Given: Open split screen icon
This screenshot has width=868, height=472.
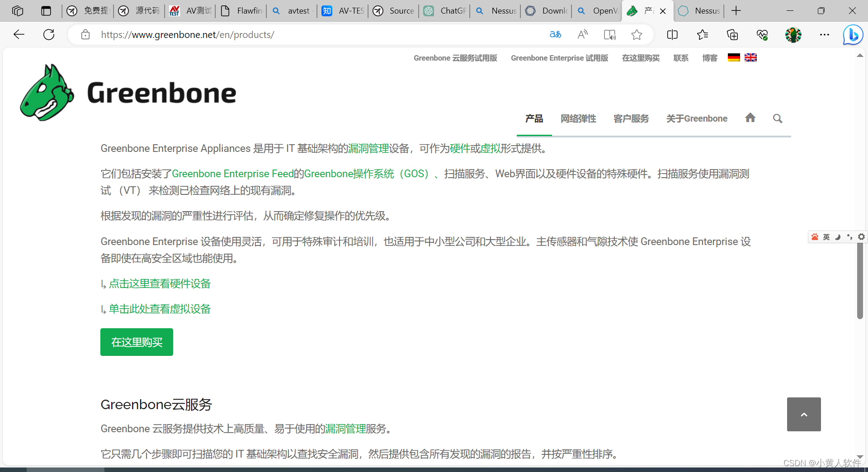Looking at the screenshot, I should 672,34.
